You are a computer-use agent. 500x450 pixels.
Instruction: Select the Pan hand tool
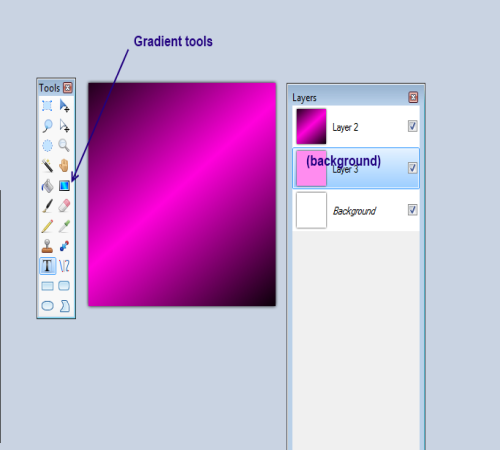click(64, 166)
